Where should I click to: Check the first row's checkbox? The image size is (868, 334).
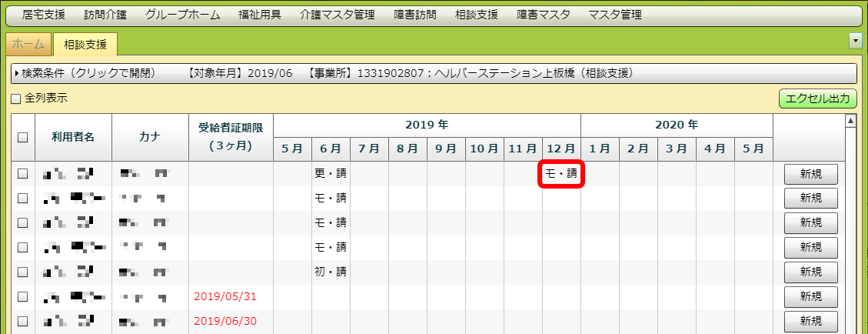[22, 174]
